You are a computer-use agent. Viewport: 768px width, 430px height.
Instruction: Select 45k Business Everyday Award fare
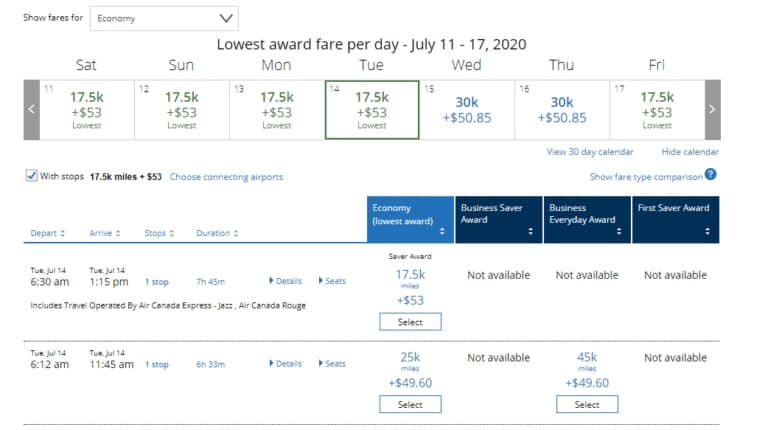click(587, 405)
